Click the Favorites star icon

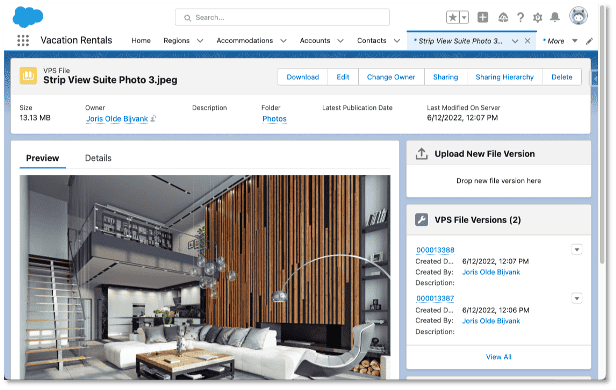pos(453,17)
